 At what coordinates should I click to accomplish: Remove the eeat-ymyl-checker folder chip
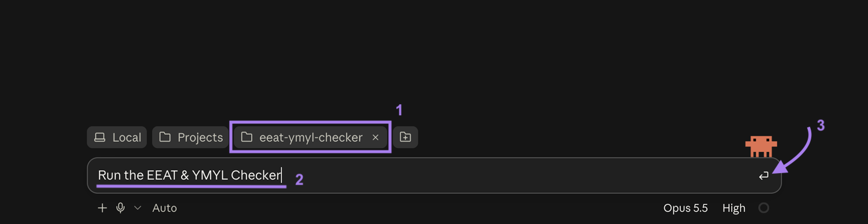(x=376, y=137)
